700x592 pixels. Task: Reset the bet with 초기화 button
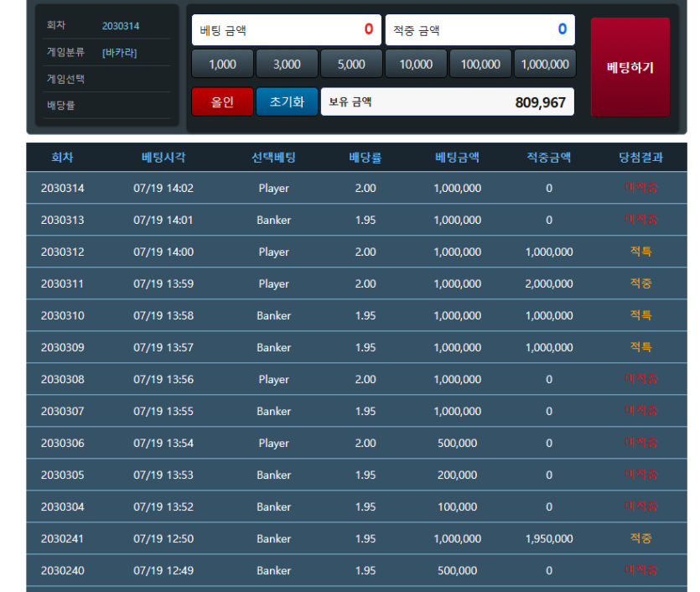coord(287,101)
